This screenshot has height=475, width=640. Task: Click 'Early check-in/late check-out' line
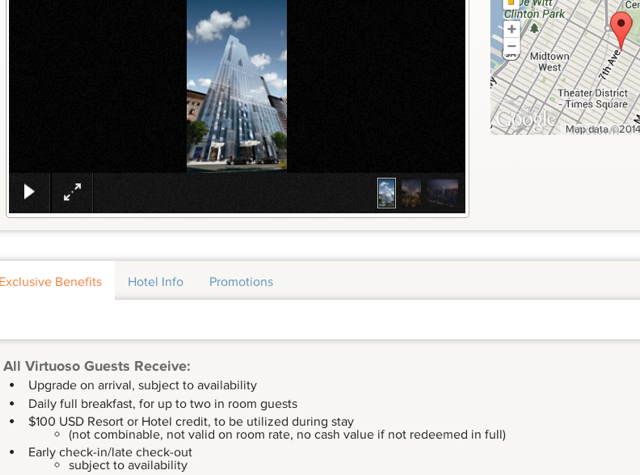click(x=110, y=452)
